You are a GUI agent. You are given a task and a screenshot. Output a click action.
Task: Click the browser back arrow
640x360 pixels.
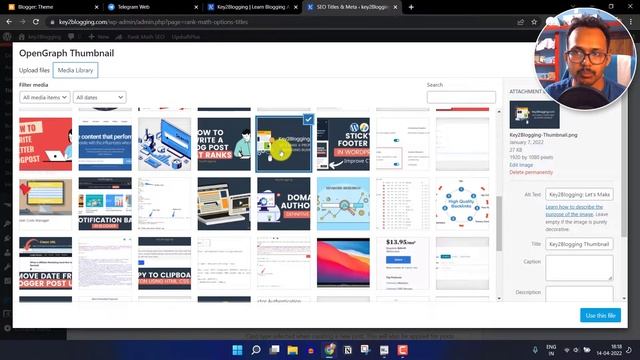(9, 22)
